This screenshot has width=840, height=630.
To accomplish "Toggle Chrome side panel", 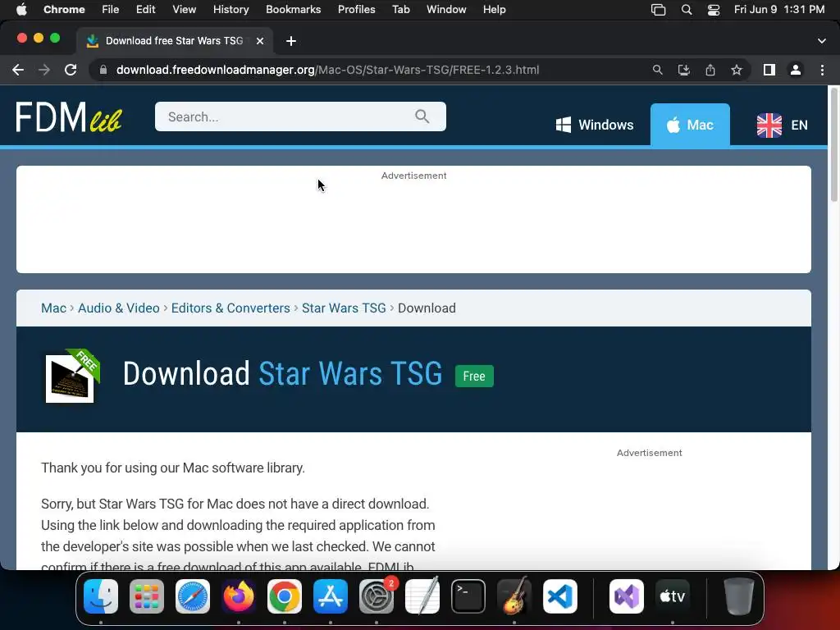I will [x=769, y=70].
